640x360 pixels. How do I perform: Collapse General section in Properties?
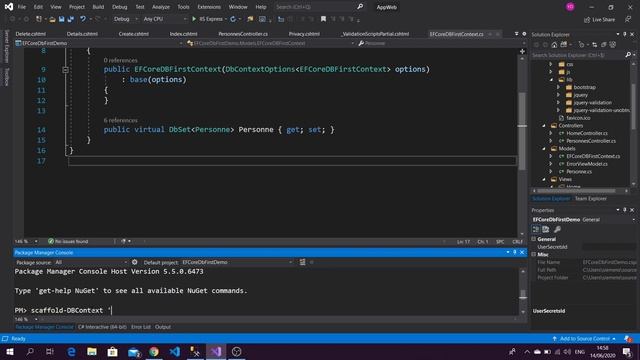point(534,239)
